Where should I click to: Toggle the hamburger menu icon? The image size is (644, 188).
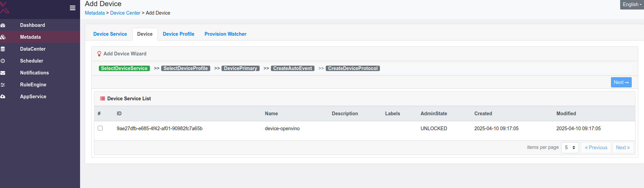pos(72,8)
